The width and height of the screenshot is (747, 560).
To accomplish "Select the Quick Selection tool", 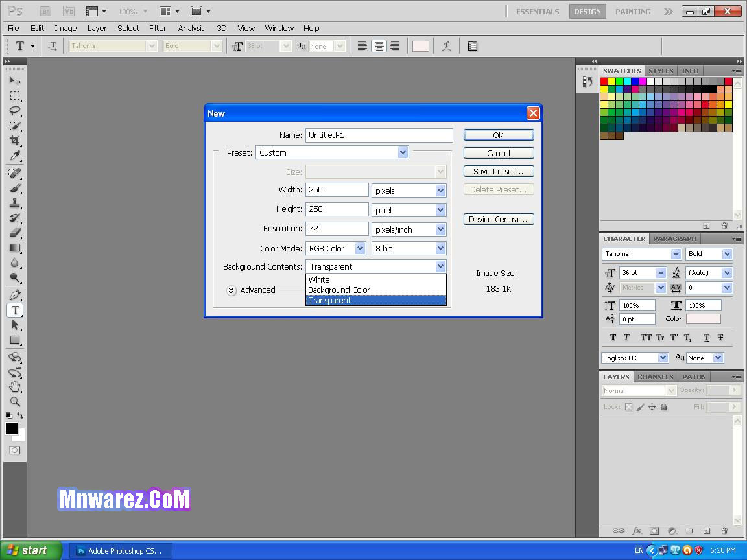I will coord(15,126).
